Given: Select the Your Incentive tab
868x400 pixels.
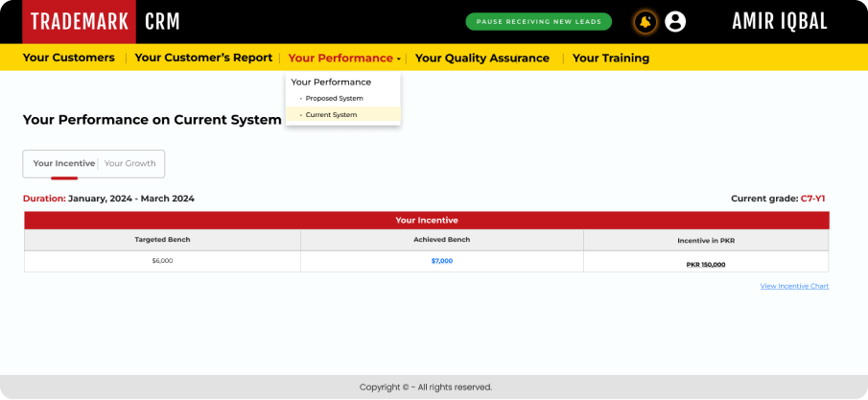Looking at the screenshot, I should coord(63,163).
